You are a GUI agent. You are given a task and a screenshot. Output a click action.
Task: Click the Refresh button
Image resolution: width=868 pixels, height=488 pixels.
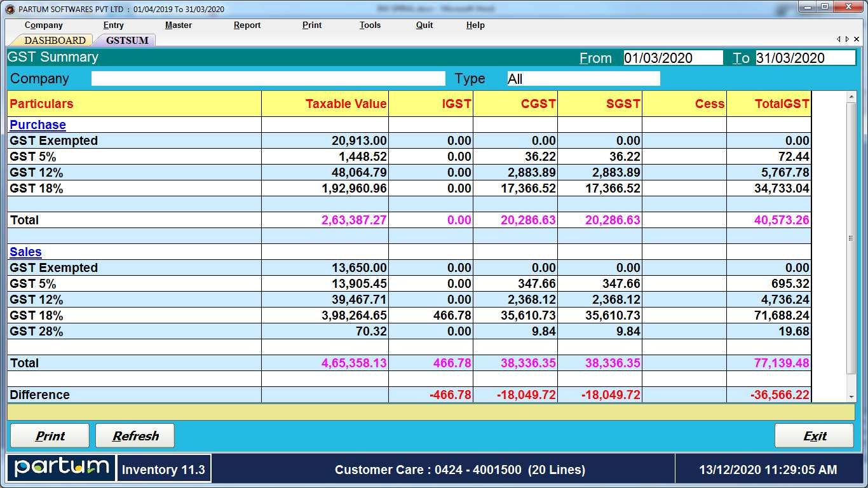pos(134,436)
